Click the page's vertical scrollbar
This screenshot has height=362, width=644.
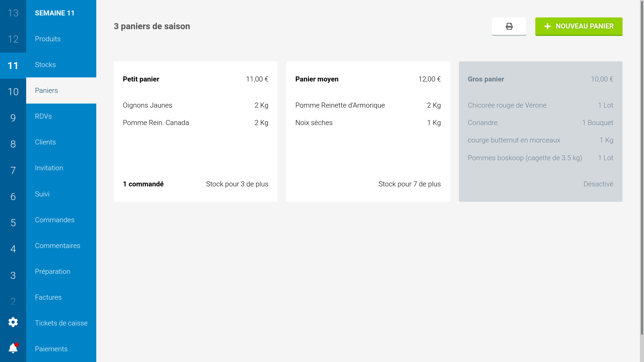pyautogui.click(x=642, y=168)
